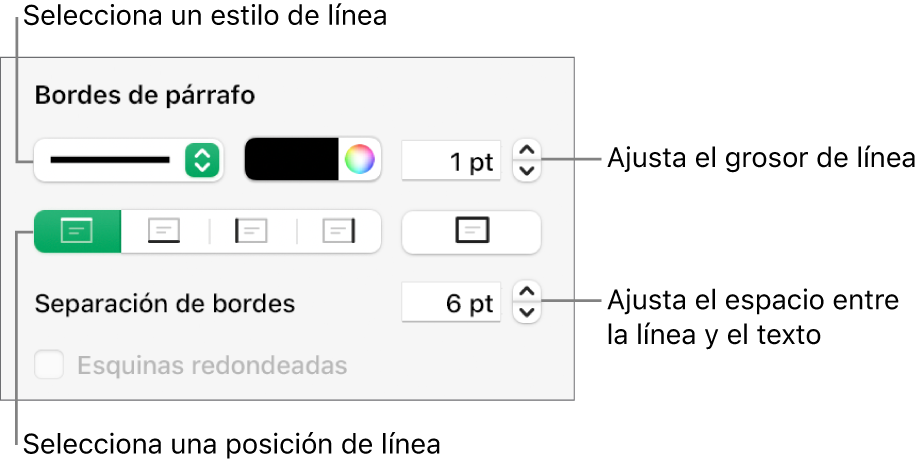This screenshot has width=923, height=471.
Task: Click the 1 pt line thickness field
Action: 451,160
